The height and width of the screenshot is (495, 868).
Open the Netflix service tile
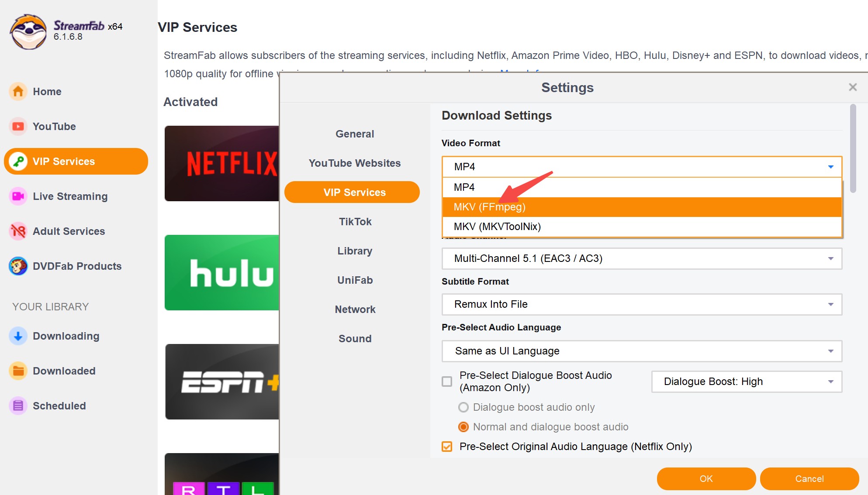[221, 163]
